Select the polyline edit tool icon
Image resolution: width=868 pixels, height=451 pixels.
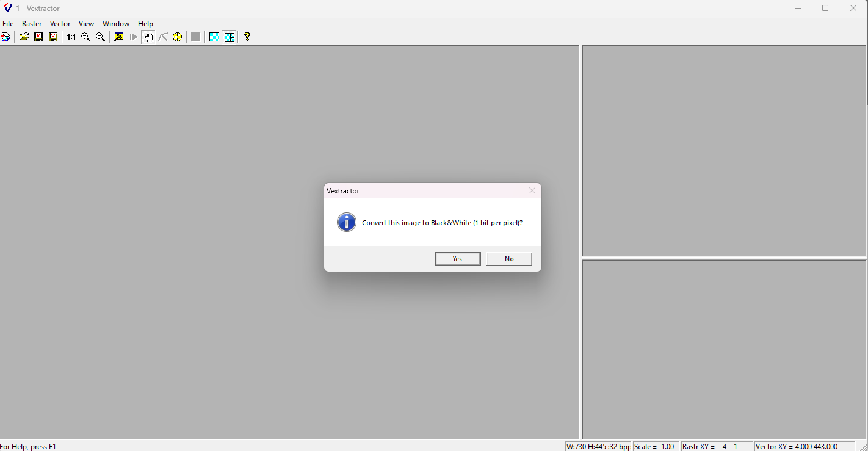pos(163,37)
